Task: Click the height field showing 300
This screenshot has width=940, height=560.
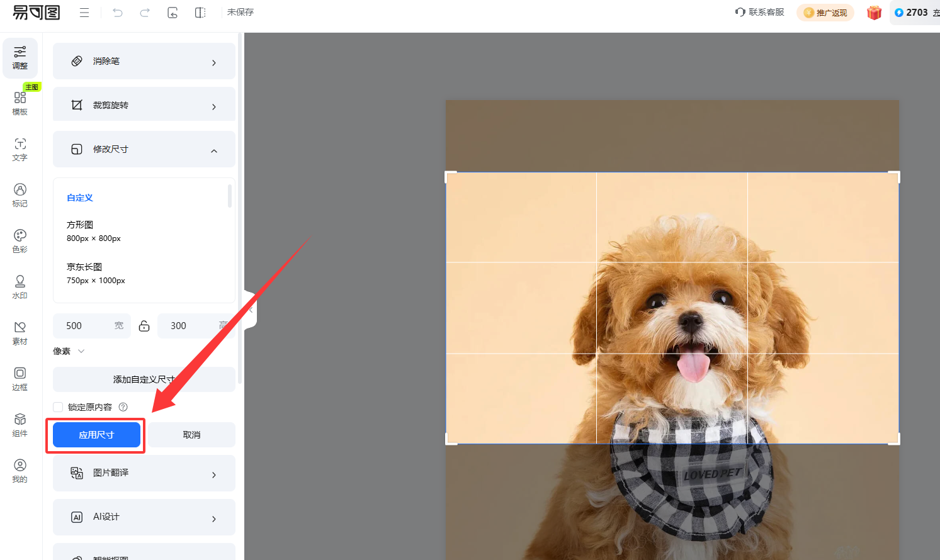Action: (x=196, y=326)
